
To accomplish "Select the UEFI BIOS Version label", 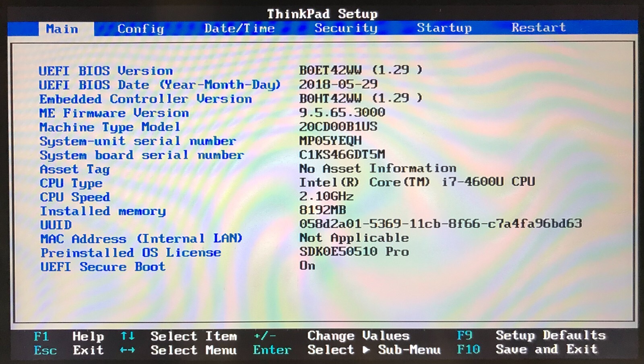I will click(106, 71).
